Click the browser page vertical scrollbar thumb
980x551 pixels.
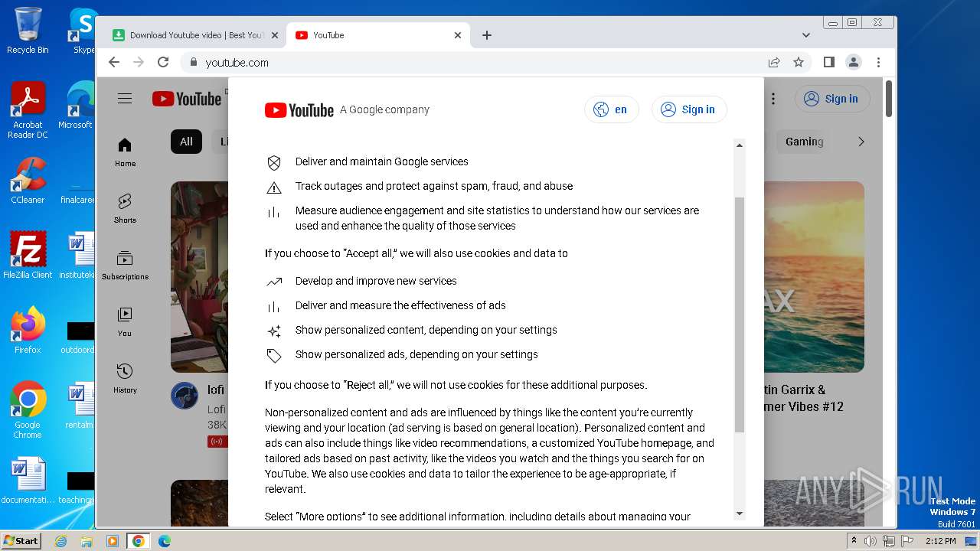coord(889,99)
